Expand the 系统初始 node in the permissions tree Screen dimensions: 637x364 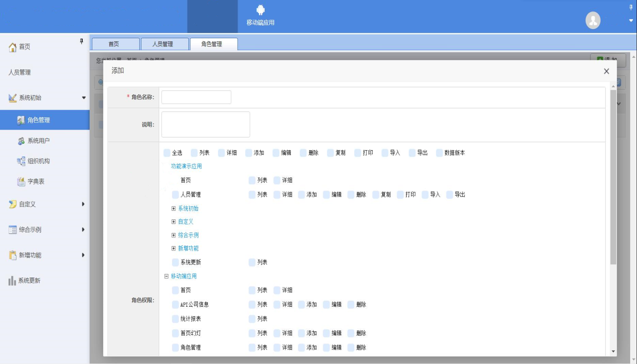point(173,208)
